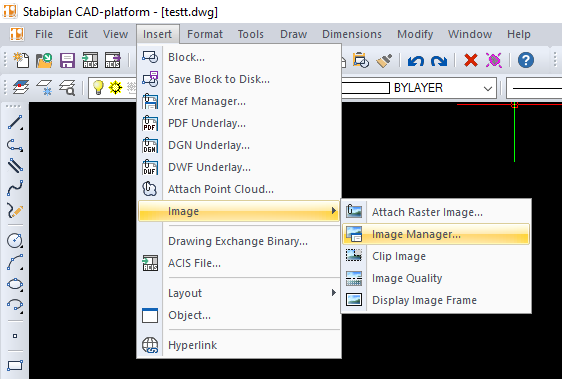Open the linetype dropdown box
The width and height of the screenshot is (562, 379).
[534, 88]
